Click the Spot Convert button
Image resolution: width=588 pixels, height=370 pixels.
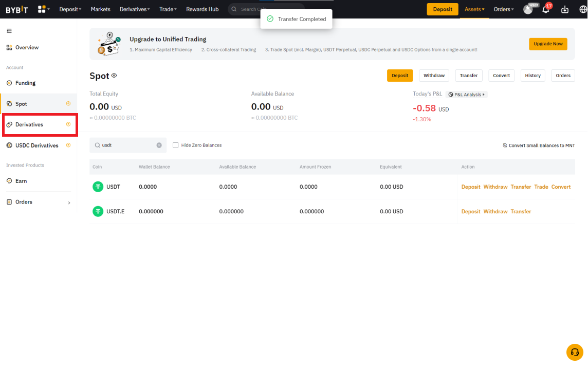tap(501, 76)
